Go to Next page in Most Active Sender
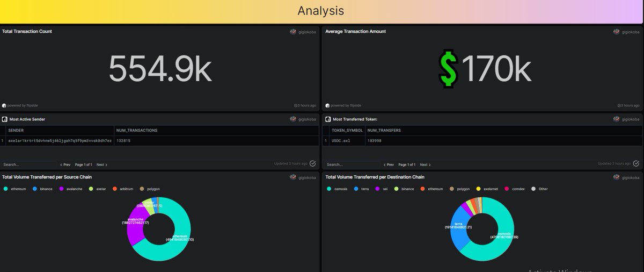 click(102, 164)
